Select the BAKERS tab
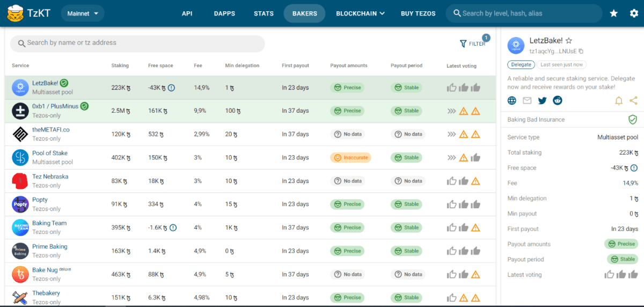This screenshot has height=307, width=644. tap(304, 13)
